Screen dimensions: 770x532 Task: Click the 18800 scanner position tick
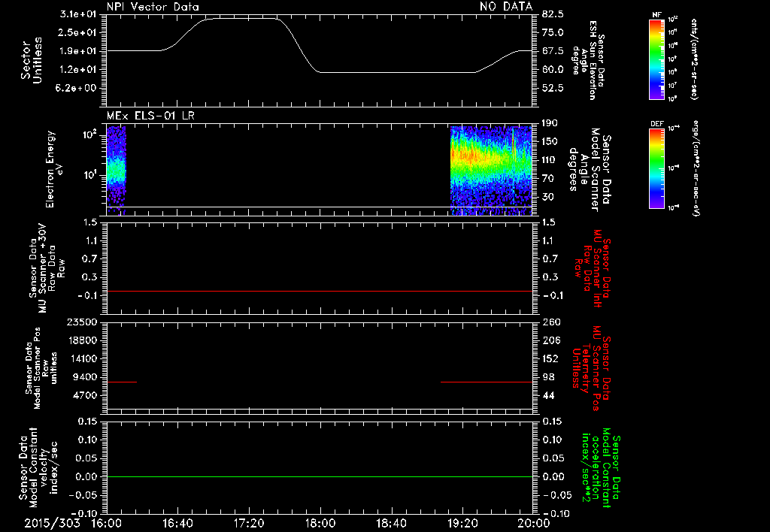83,340
